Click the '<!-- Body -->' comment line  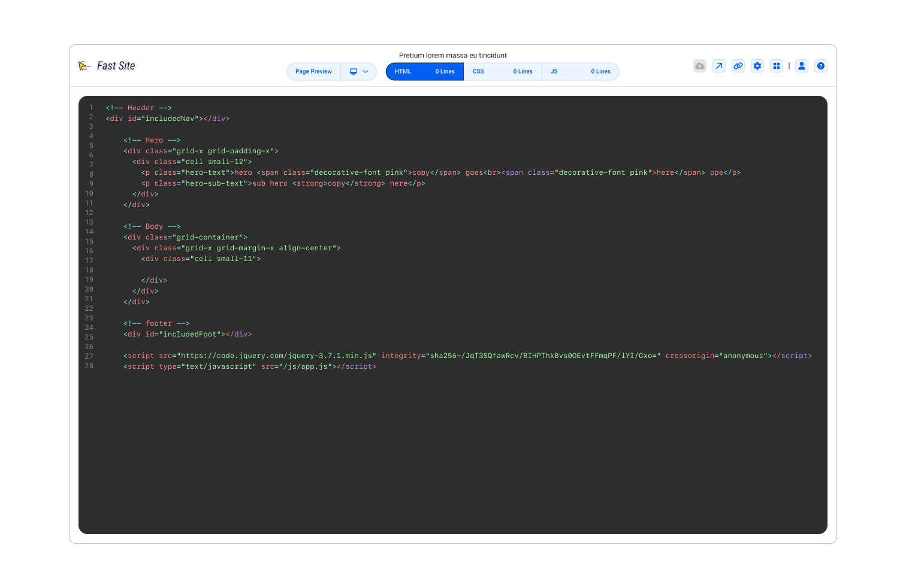[152, 226]
